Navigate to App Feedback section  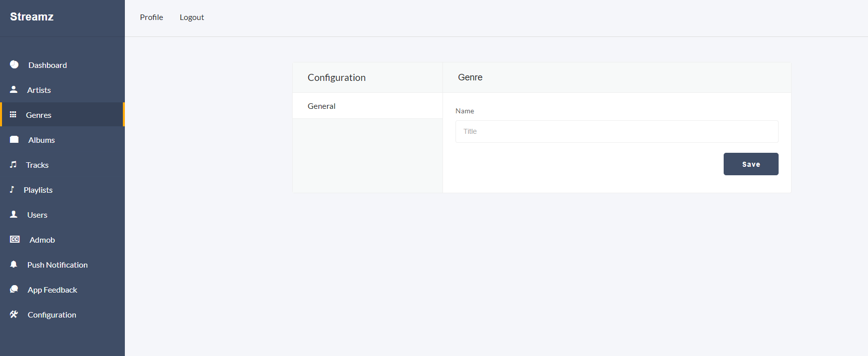click(52, 290)
